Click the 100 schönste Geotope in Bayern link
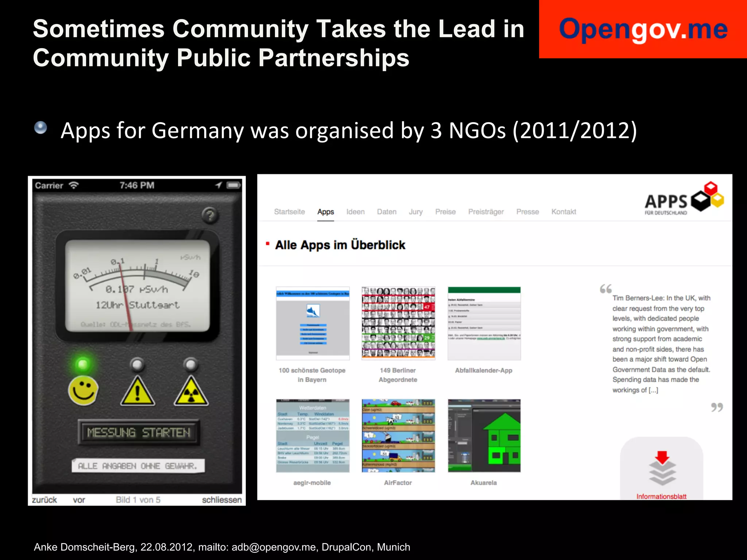This screenshot has width=747, height=560. click(312, 375)
